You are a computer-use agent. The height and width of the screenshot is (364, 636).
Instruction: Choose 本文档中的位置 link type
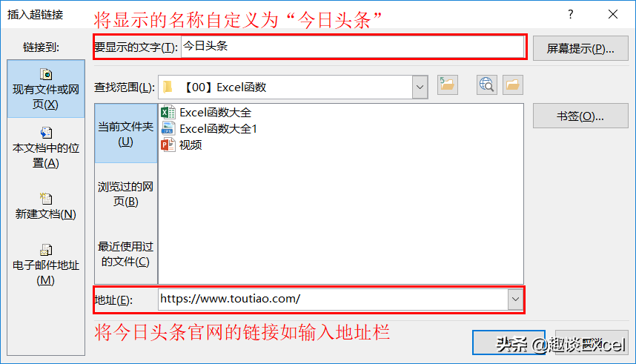click(46, 148)
